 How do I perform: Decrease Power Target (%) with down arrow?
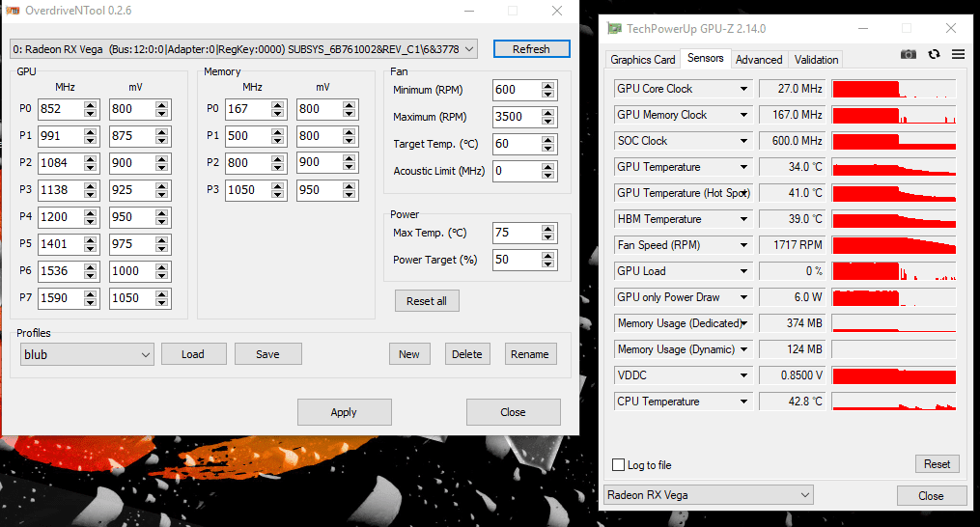(548, 264)
